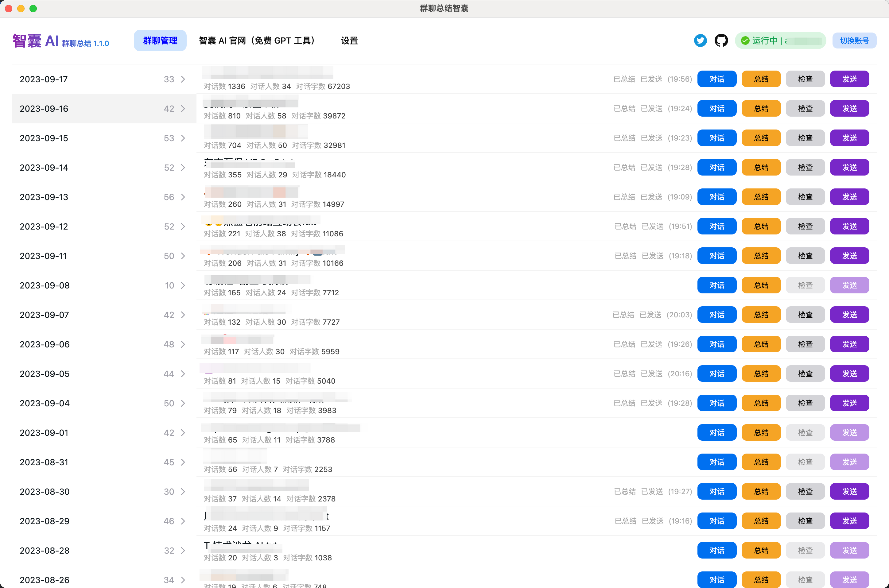Image resolution: width=889 pixels, height=588 pixels.
Task: Click 总结 in the 对话数 810 row
Action: coord(761,109)
